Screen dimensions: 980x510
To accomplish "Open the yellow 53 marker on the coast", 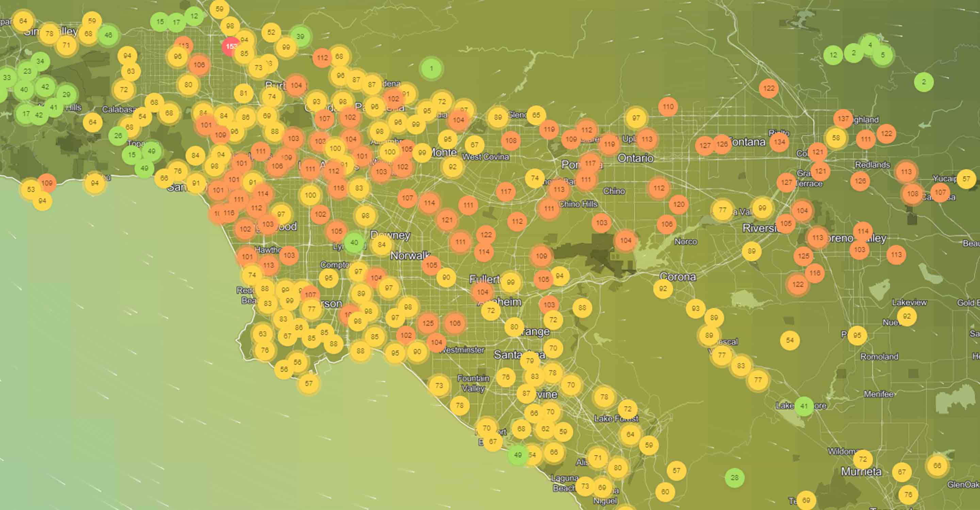I will click(x=31, y=189).
